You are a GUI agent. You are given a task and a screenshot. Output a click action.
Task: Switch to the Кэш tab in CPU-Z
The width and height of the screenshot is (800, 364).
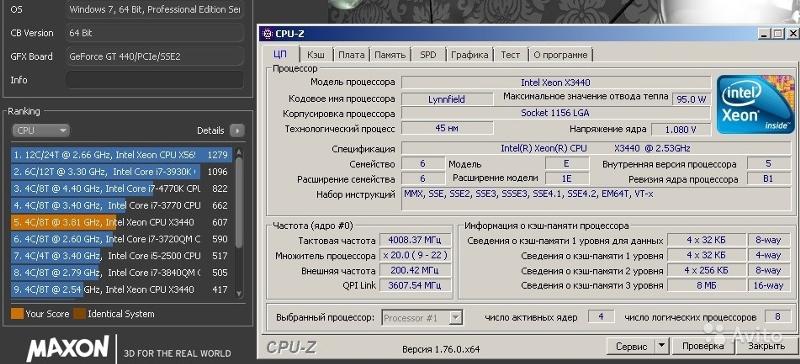[317, 55]
